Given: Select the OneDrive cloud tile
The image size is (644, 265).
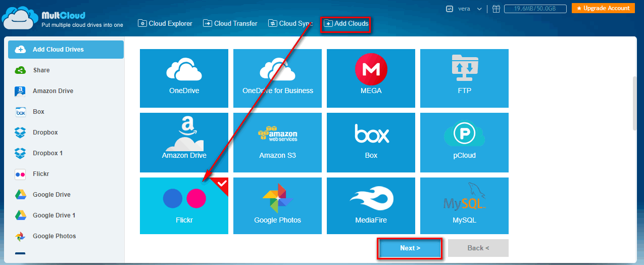Looking at the screenshot, I should [184, 78].
